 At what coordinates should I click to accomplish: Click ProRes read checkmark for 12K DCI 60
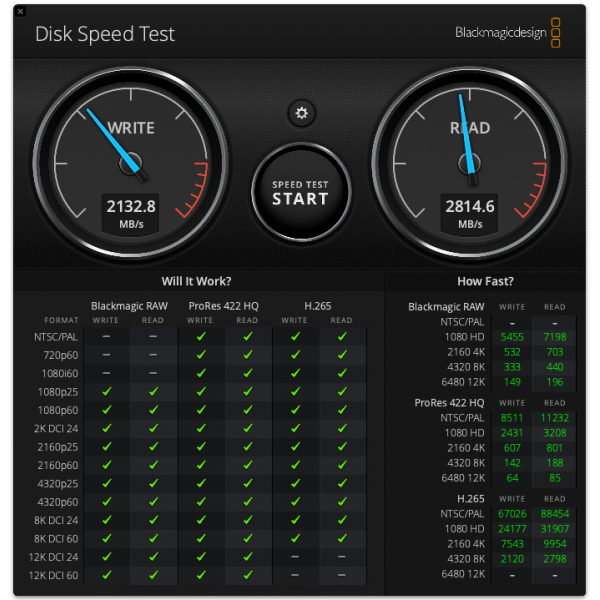coord(248,575)
